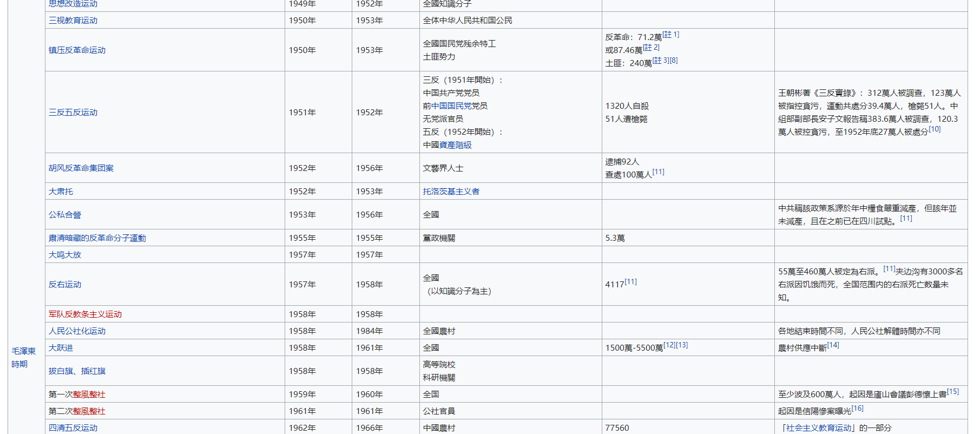Open the 胡风反革命集团案 link
The image size is (980, 434).
pos(81,168)
